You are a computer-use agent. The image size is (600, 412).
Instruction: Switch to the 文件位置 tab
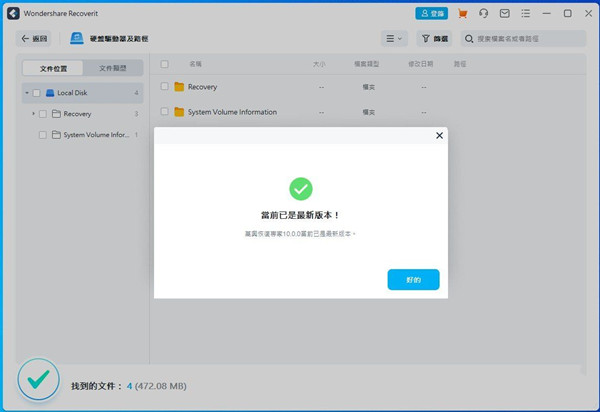click(x=53, y=68)
